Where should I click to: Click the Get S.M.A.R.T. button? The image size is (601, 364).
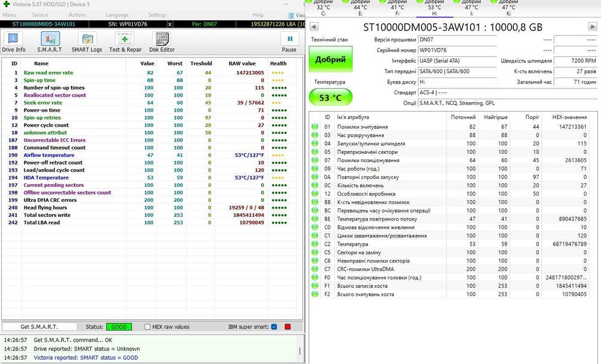tap(40, 327)
